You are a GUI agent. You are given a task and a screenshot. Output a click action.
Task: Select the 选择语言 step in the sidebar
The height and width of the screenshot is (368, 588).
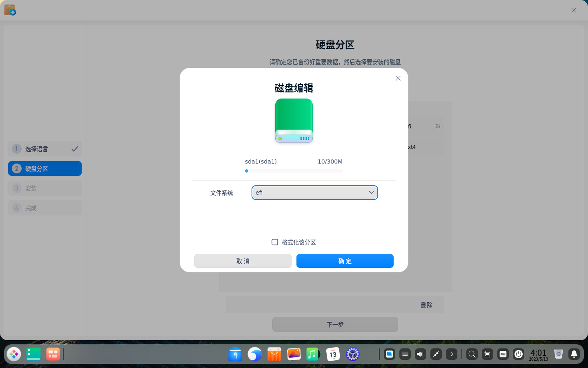pos(45,149)
